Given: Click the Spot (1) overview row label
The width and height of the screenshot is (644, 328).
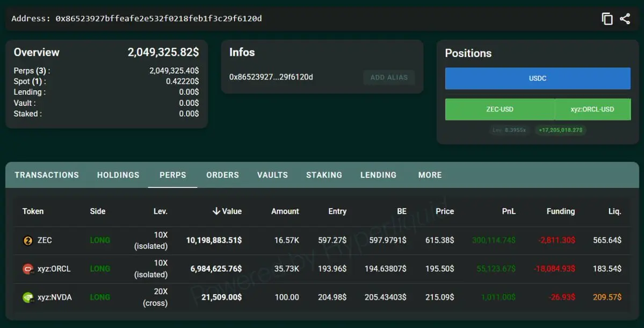Looking at the screenshot, I should pos(30,81).
